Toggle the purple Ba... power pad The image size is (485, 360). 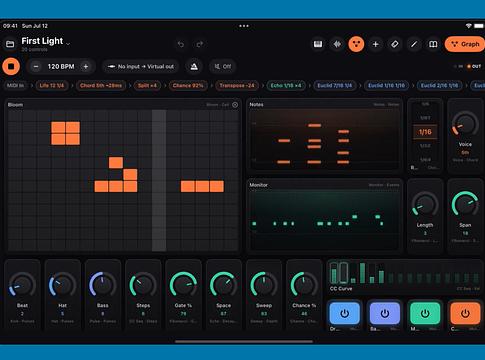[x=385, y=313]
